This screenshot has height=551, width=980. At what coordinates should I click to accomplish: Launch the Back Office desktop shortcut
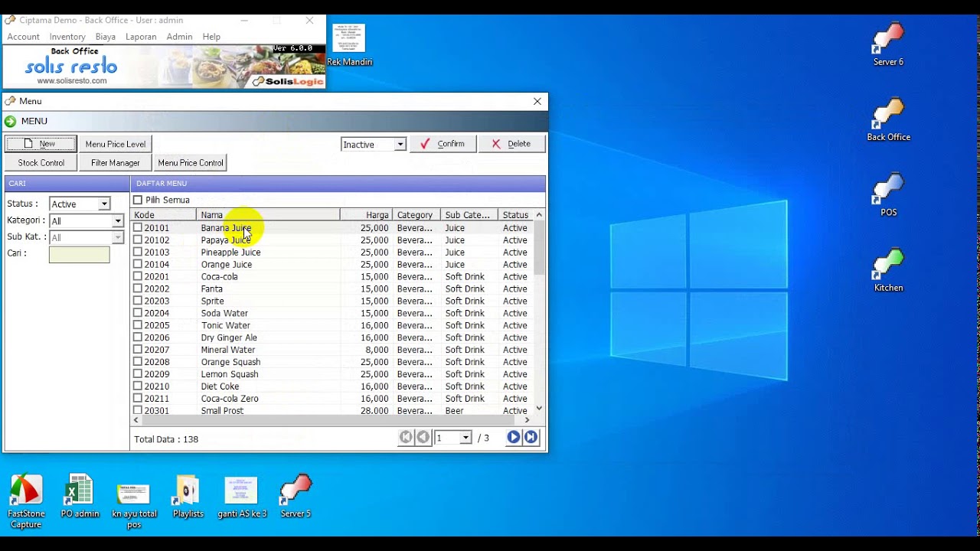click(888, 120)
